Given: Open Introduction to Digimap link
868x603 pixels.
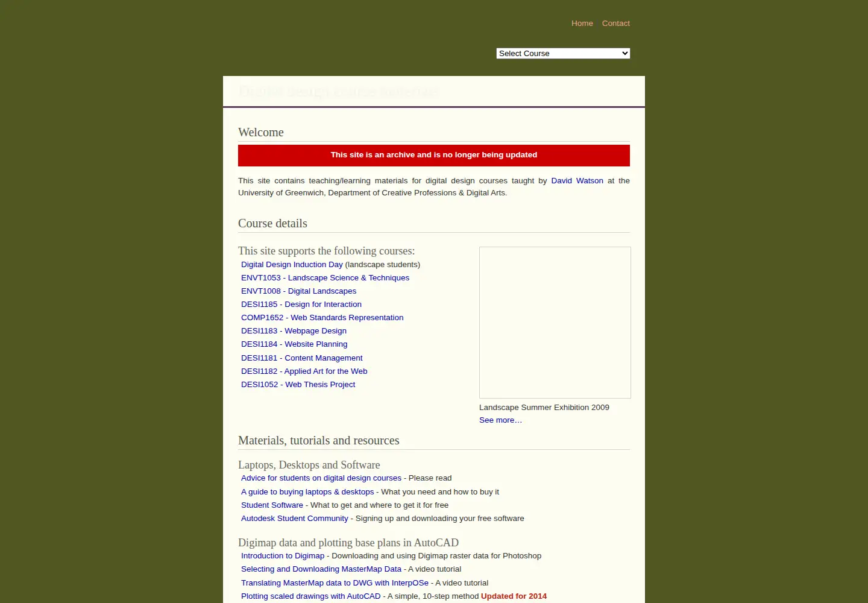Looking at the screenshot, I should pos(283,556).
